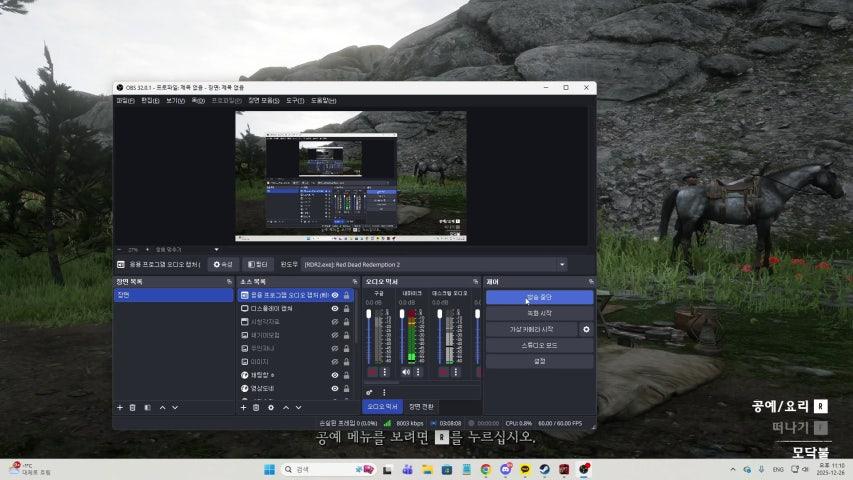
Task: Click the 필터 button in source toolbar
Action: pyautogui.click(x=257, y=264)
